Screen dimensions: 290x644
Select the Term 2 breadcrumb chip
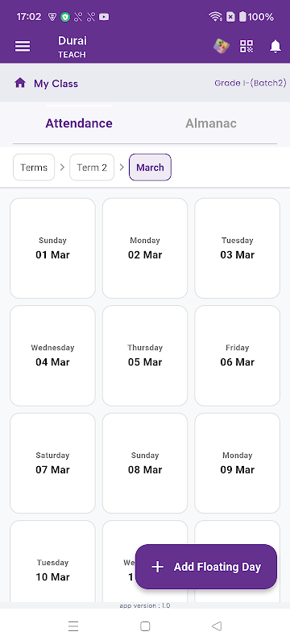[x=92, y=167]
